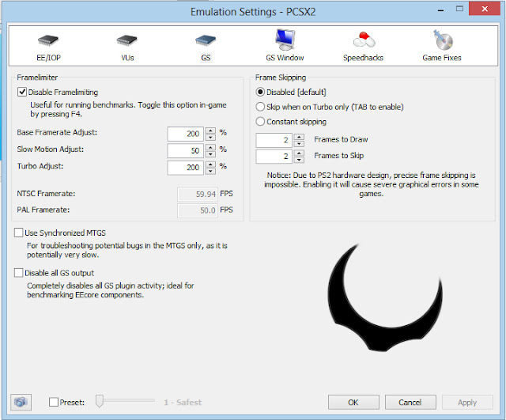Click the Apply button

tap(467, 403)
